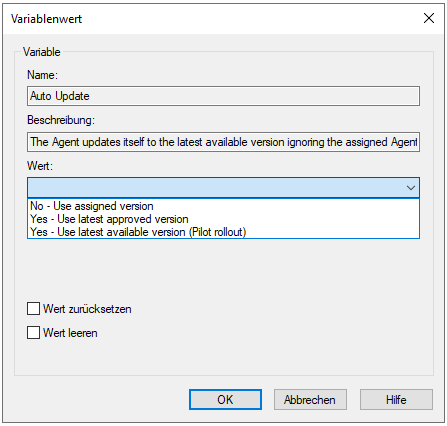The width and height of the screenshot is (447, 426).
Task: Pick 'Yes - Use latest available version (Pilot rollout)'
Action: click(x=223, y=232)
